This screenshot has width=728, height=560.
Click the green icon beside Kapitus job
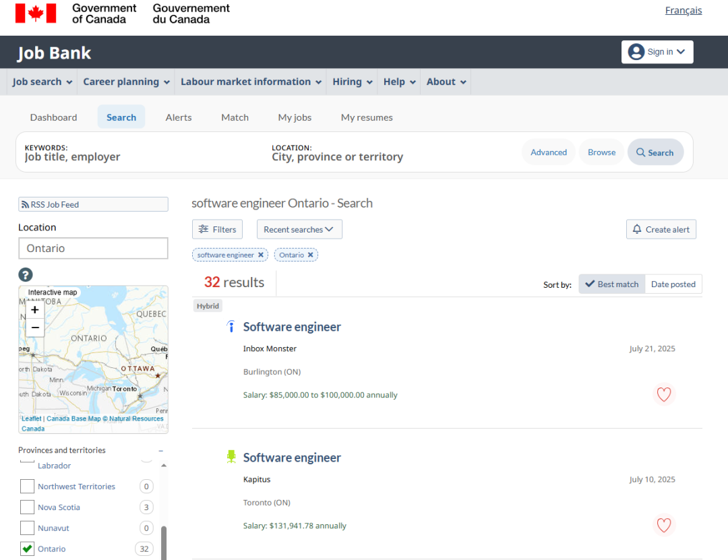point(231,457)
